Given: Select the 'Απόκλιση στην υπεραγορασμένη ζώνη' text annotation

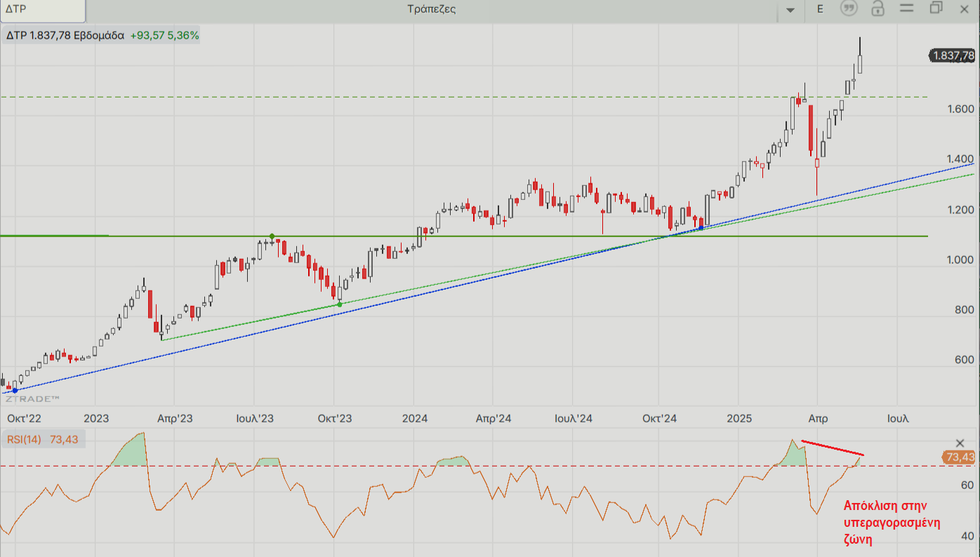Looking at the screenshot, I should tap(891, 523).
